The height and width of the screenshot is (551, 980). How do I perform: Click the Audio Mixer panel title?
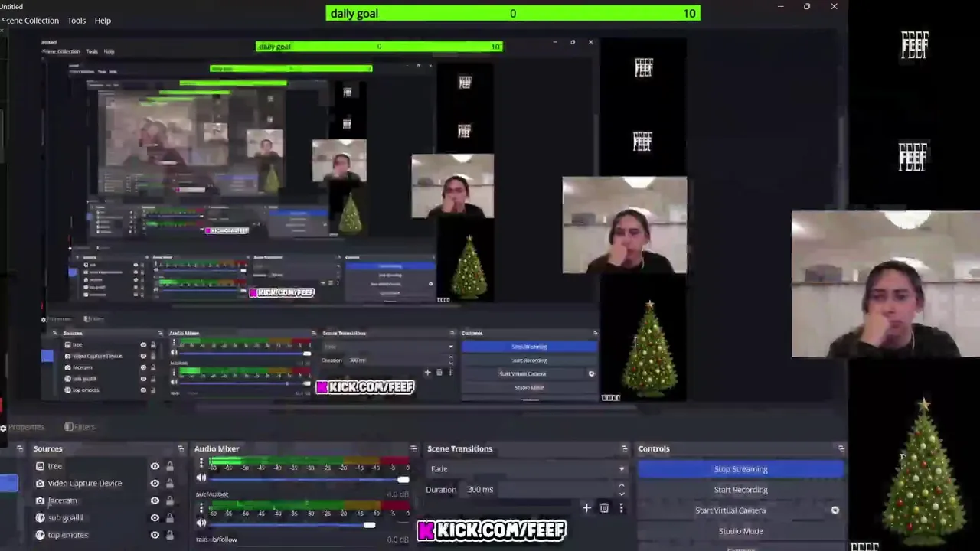coord(217,448)
